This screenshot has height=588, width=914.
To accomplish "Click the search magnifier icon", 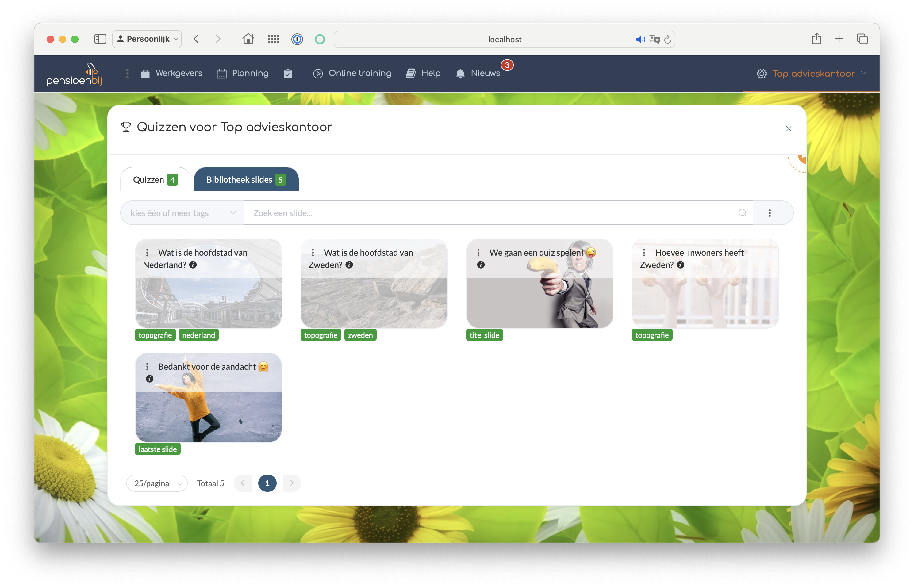I will tap(742, 213).
